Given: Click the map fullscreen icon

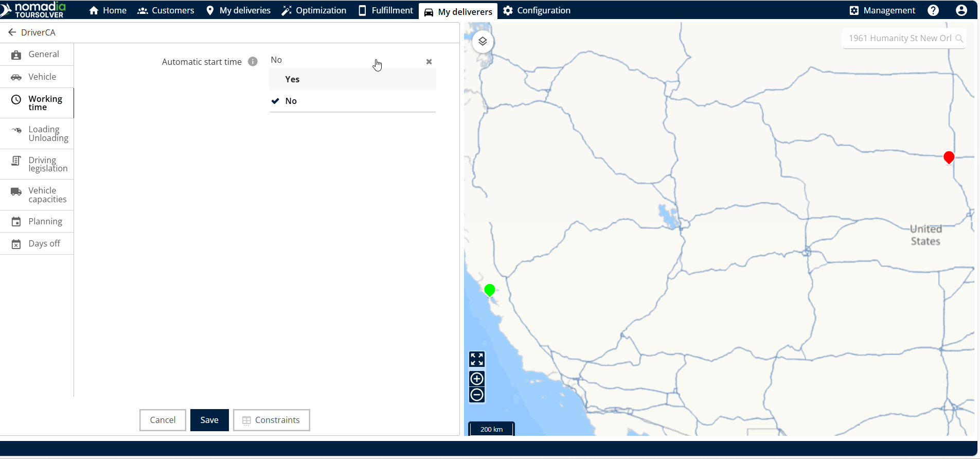Looking at the screenshot, I should point(477,359).
